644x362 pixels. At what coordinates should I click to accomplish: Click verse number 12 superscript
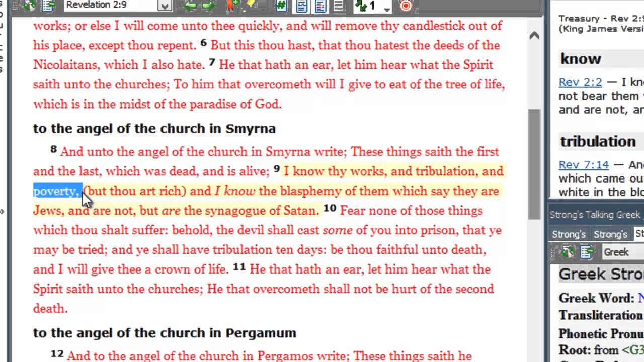point(57,353)
